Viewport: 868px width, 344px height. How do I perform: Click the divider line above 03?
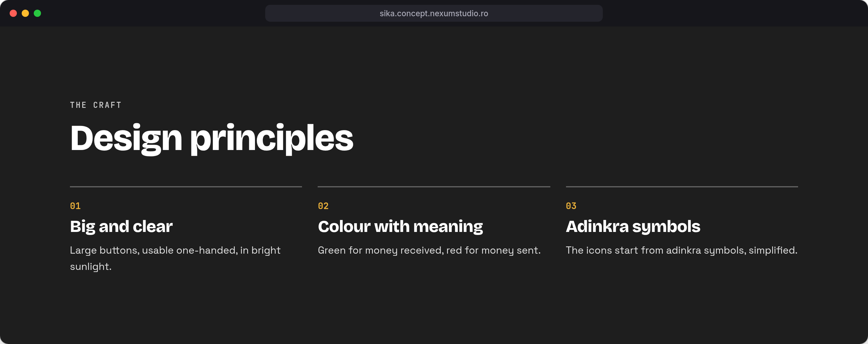(682, 187)
